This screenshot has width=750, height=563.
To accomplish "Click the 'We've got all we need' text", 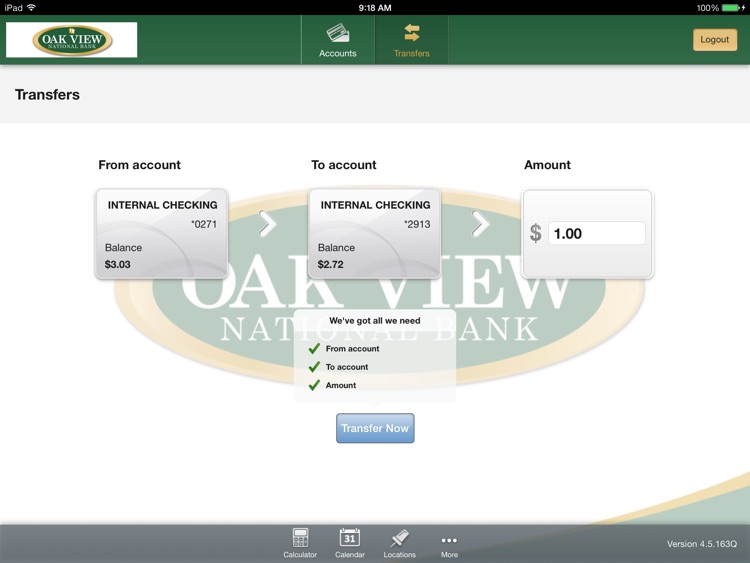I will tap(375, 320).
